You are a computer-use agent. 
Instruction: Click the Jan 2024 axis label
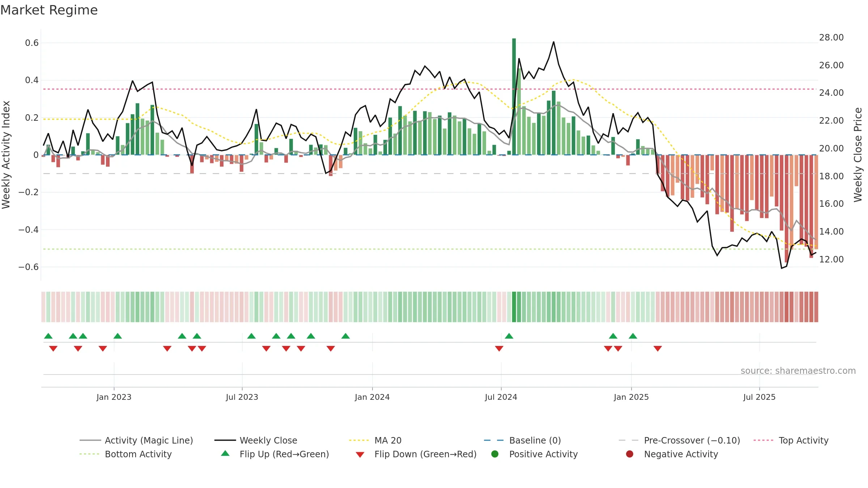372,397
